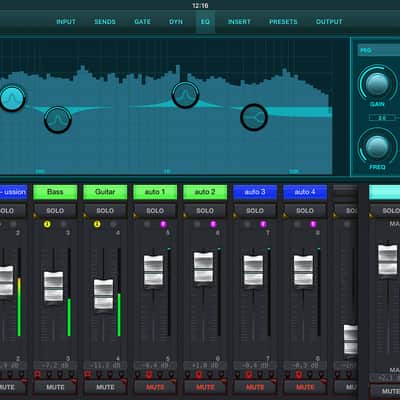Click the lit red group button on the auto 1 strip
This screenshot has height=400, width=400.
(x=149, y=374)
